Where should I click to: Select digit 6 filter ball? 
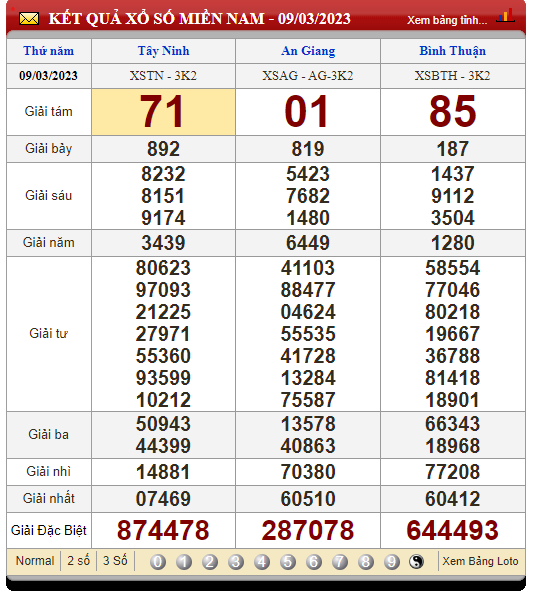314,562
